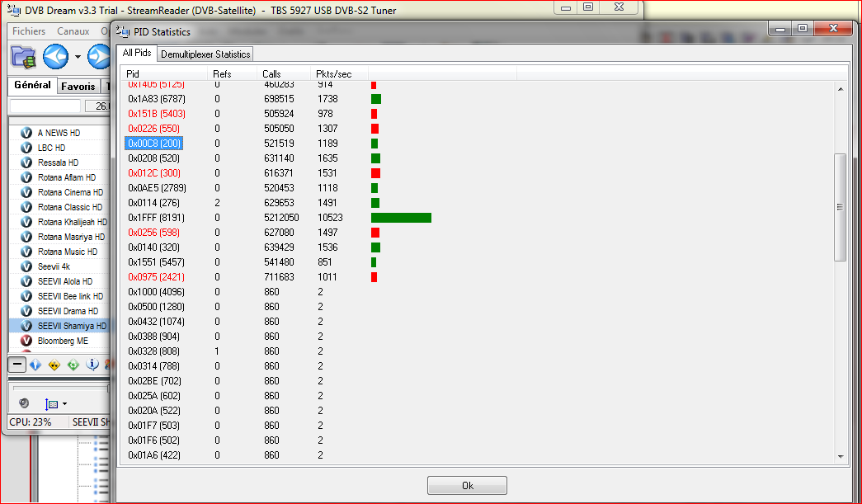Click the open file folder icon
Viewport: 862px width, 504px height.
[x=23, y=57]
